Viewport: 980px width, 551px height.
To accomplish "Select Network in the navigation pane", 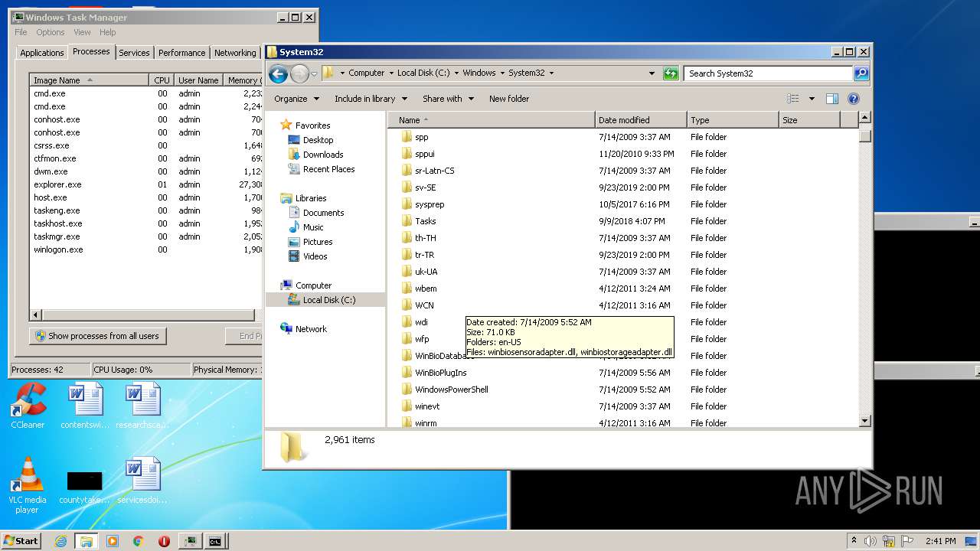I will (311, 329).
